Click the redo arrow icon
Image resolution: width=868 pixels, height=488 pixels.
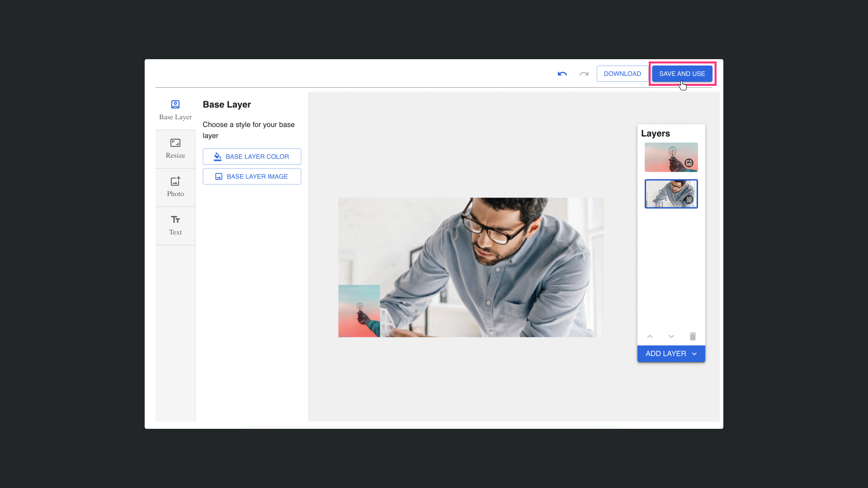tap(584, 74)
